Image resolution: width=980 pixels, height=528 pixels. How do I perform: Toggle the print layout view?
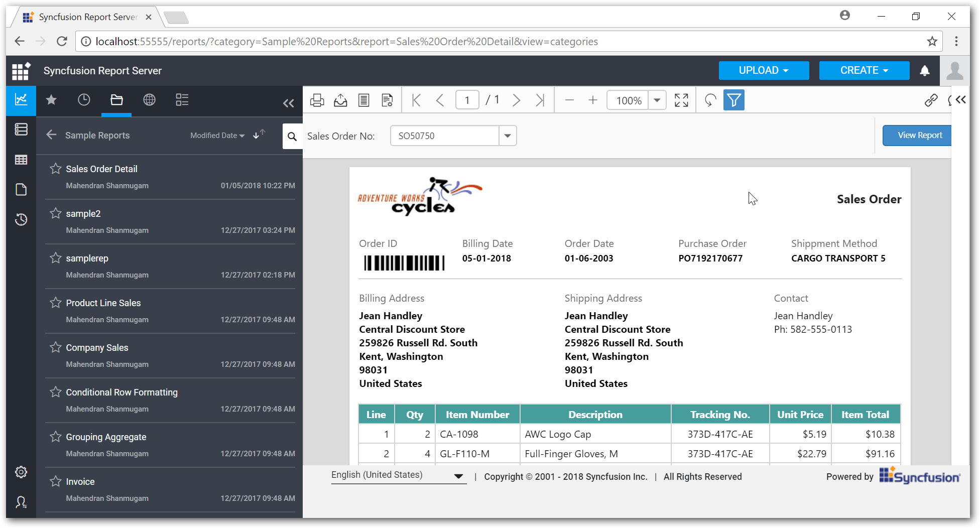[364, 100]
